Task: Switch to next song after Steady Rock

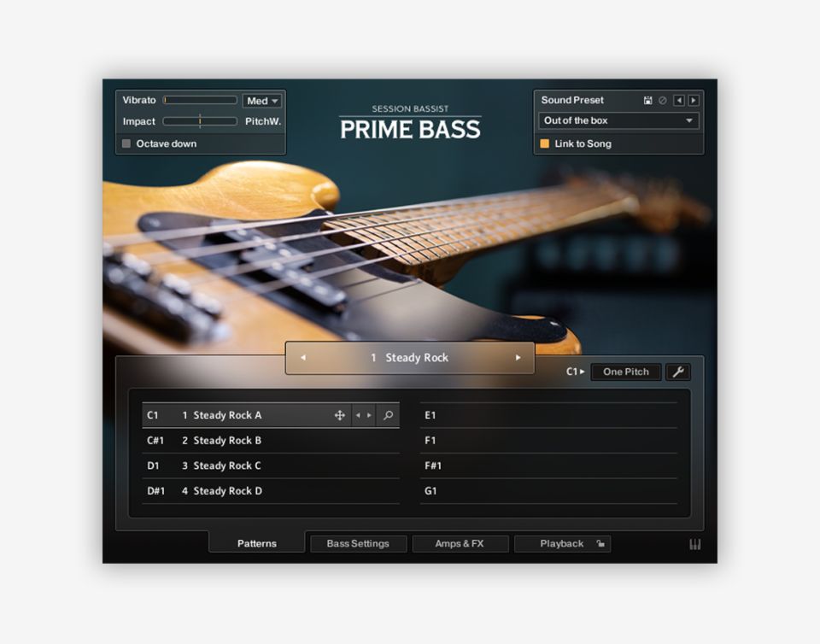Action: pyautogui.click(x=518, y=358)
